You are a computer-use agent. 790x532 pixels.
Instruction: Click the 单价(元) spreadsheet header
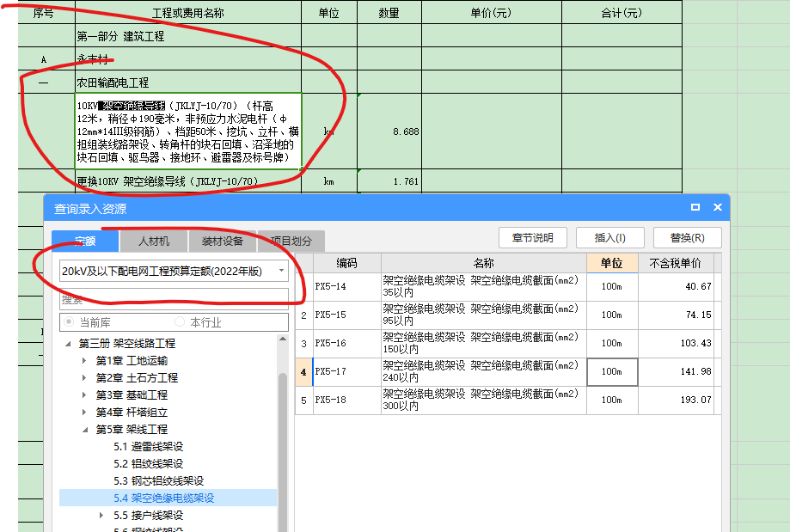coord(491,13)
